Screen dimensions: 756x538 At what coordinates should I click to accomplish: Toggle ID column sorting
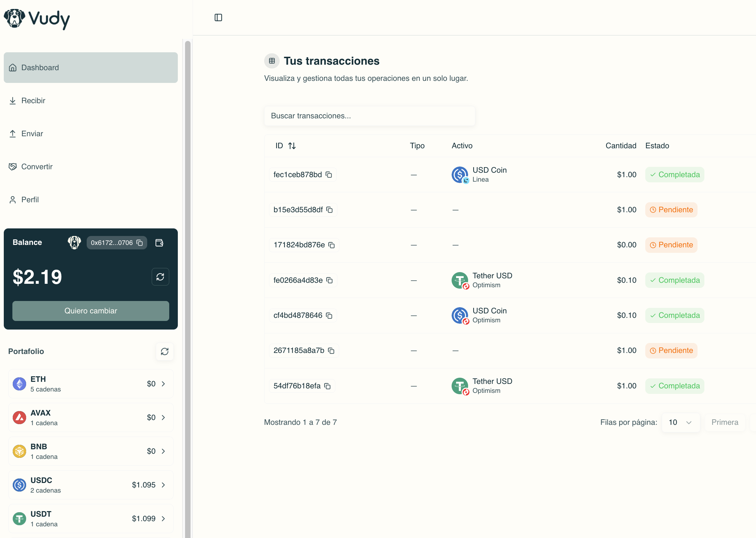pos(292,146)
